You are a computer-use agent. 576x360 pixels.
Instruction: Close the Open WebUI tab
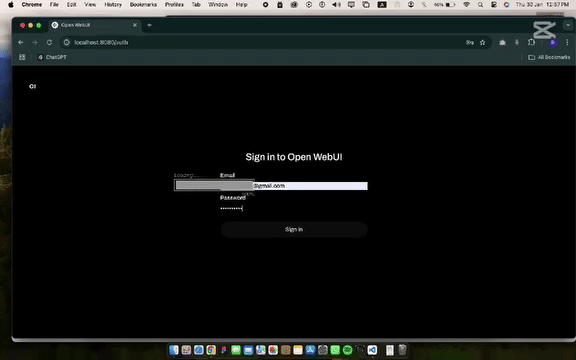(x=135, y=25)
